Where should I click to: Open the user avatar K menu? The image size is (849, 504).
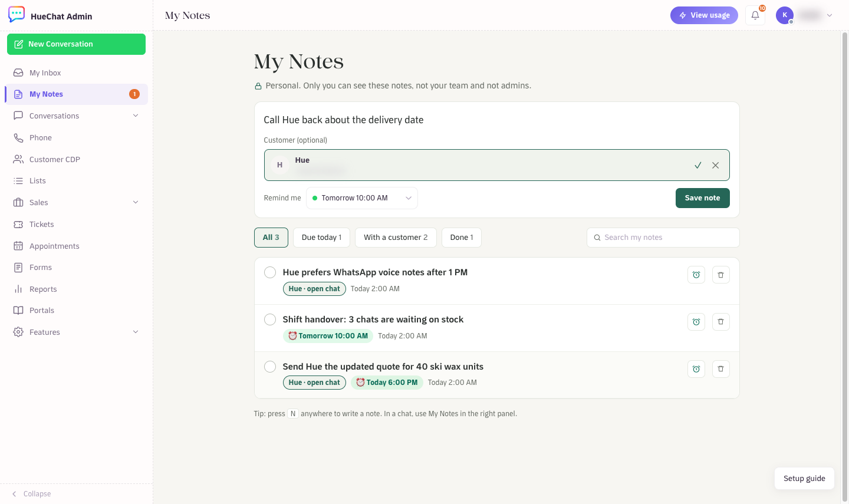785,15
